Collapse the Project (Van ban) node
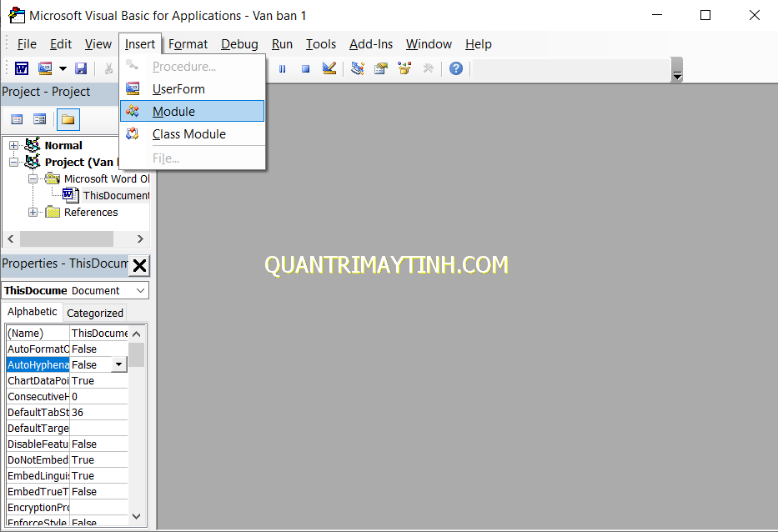The image size is (778, 532). pyautogui.click(x=14, y=162)
